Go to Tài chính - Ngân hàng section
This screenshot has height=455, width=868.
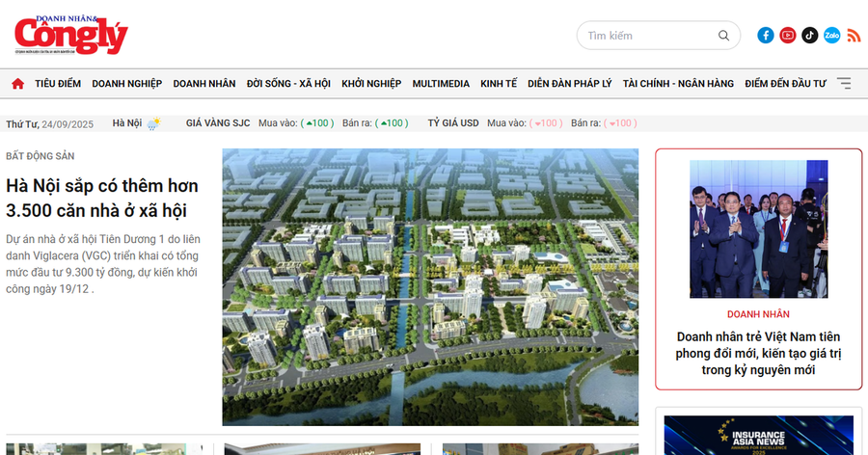[678, 84]
